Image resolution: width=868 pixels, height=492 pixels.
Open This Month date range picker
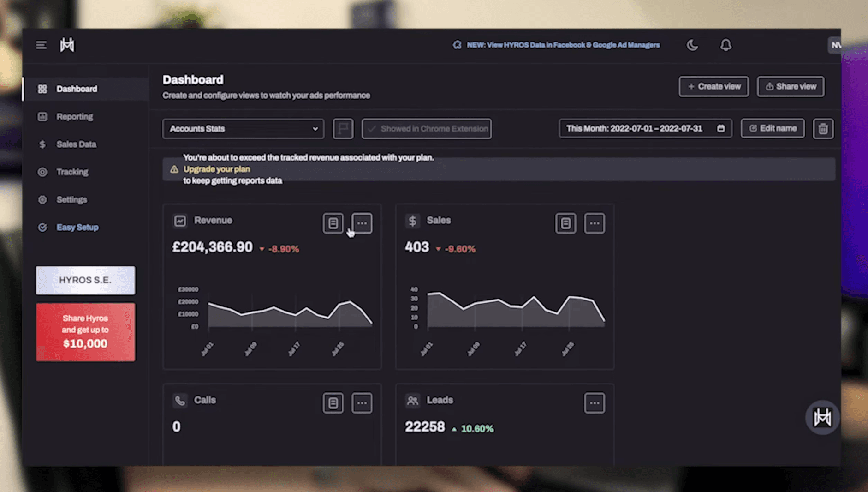click(645, 128)
